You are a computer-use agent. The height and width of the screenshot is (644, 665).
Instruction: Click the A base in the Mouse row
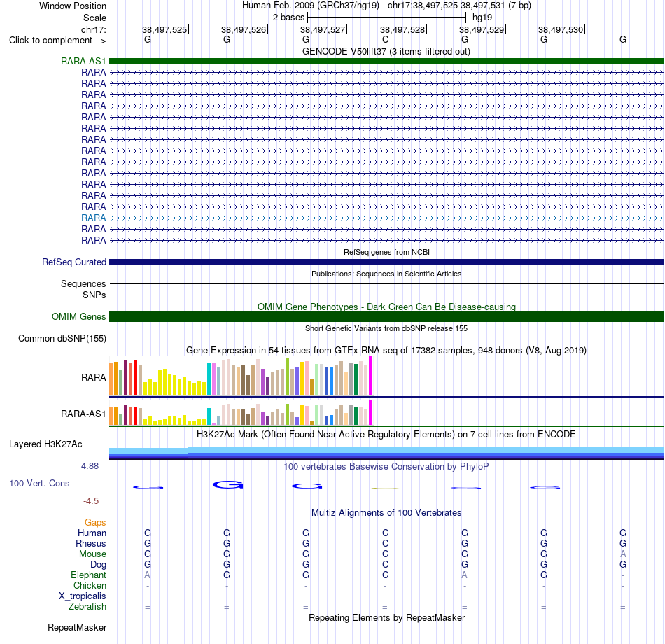click(x=622, y=554)
